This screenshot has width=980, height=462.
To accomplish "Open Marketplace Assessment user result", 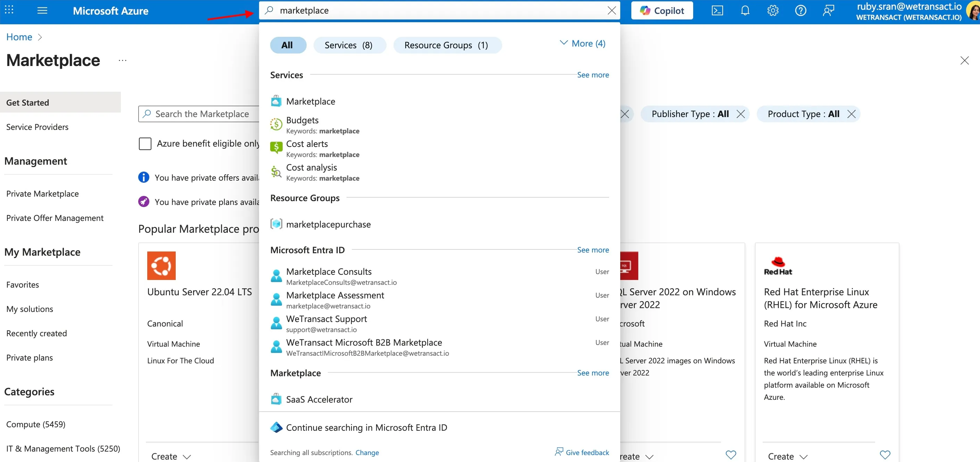I will coord(439,300).
